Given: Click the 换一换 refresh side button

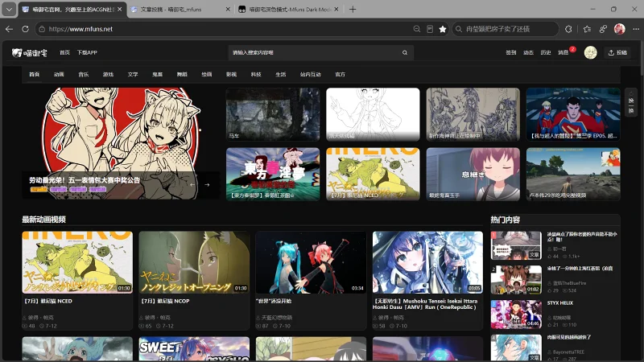Looking at the screenshot, I should coord(631,103).
